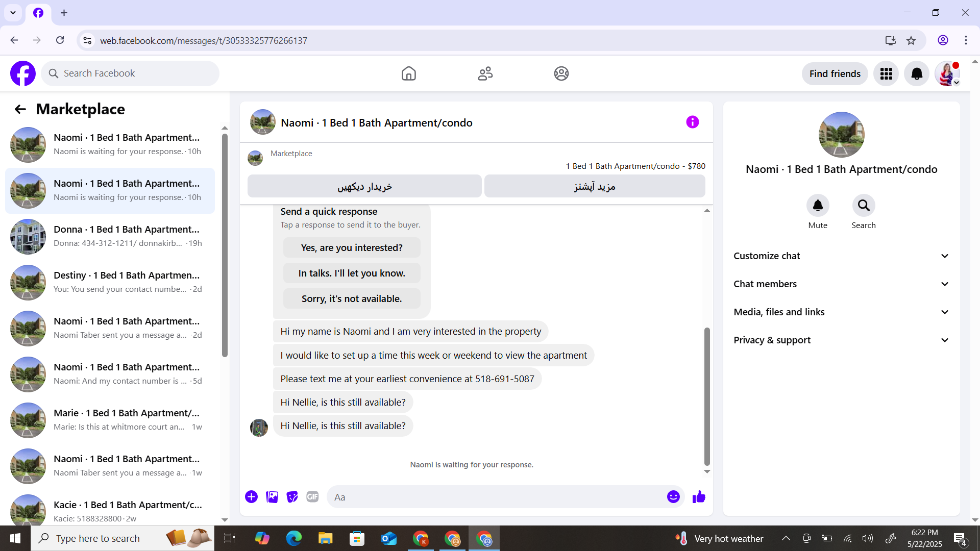Open the volume control in system tray

point(867,538)
